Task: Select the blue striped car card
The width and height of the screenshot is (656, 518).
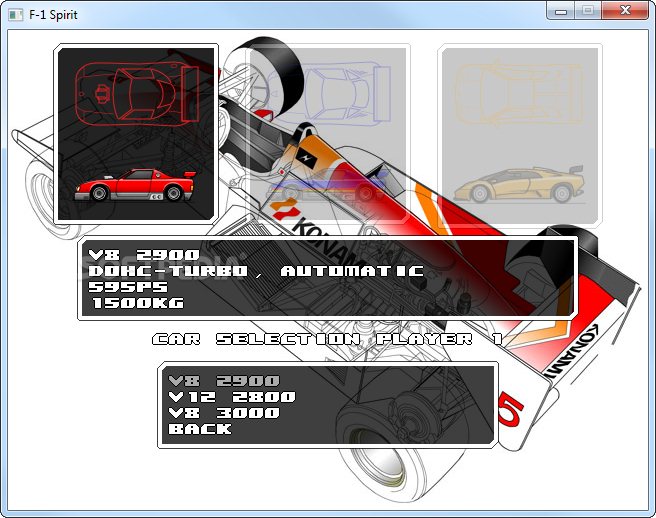Action: tap(328, 133)
